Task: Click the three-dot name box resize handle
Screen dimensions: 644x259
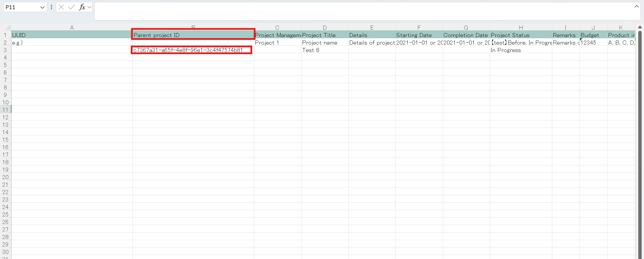Action: point(51,7)
